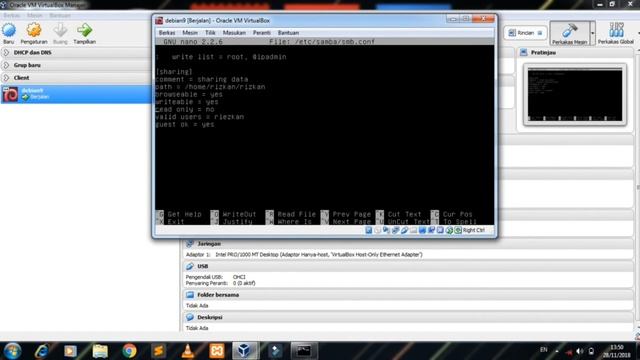
Task: Click the USB section header icon
Action: pos(190,266)
